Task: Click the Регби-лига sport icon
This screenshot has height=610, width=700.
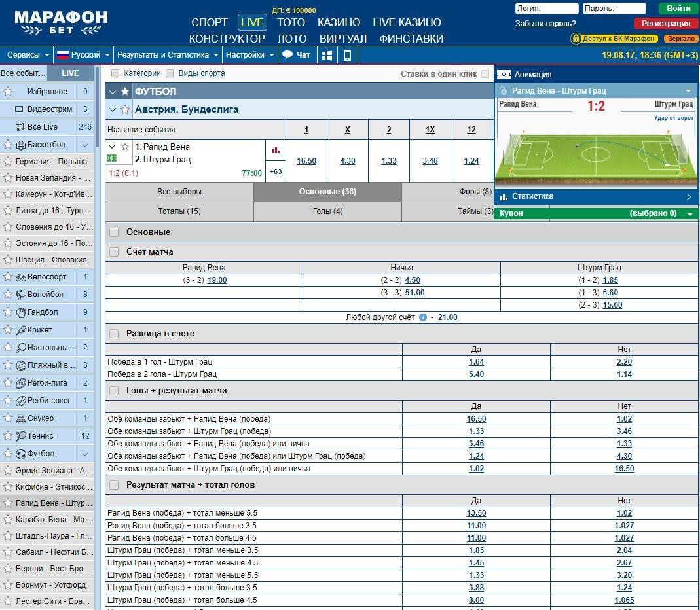Action: (x=21, y=383)
